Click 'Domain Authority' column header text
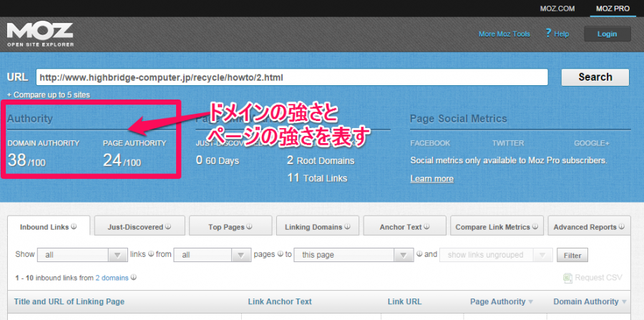This screenshot has height=320, width=644. click(x=586, y=301)
